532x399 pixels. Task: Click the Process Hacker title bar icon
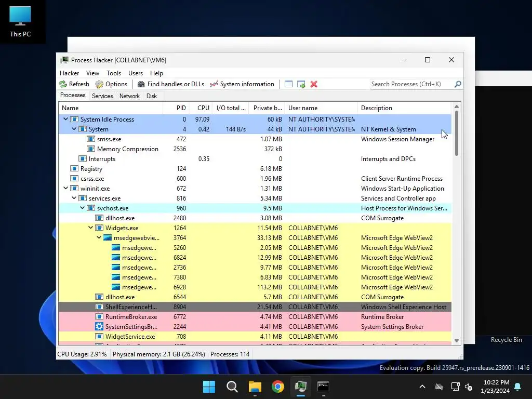tap(64, 60)
